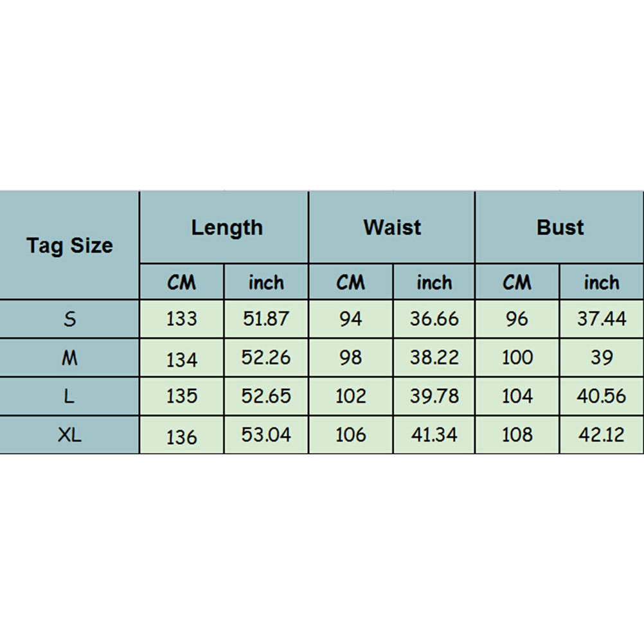Click the 133 length cell
This screenshot has height=644, width=644.
[x=182, y=319]
